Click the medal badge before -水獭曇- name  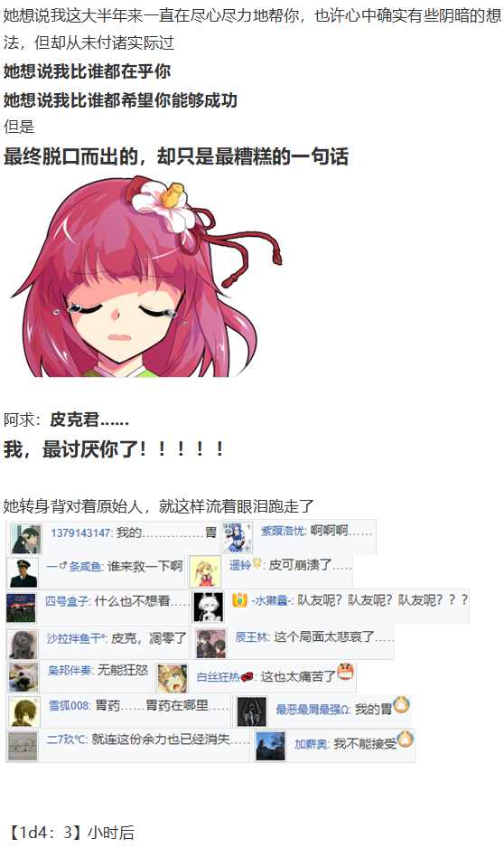[x=239, y=599]
